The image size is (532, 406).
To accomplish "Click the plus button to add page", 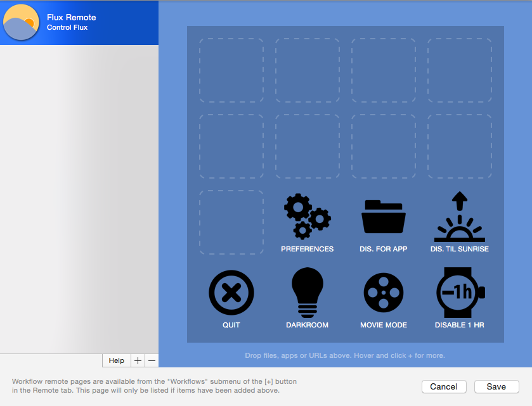I will (138, 360).
